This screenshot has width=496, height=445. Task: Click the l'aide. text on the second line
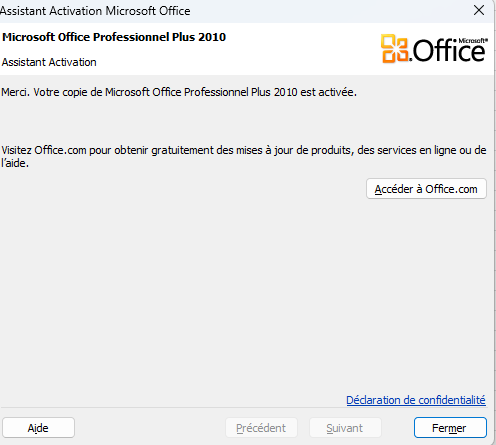(15, 163)
